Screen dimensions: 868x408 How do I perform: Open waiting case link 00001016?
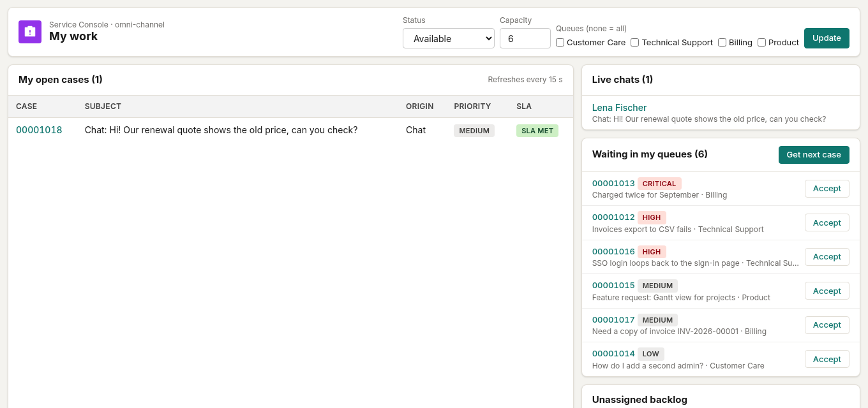613,252
